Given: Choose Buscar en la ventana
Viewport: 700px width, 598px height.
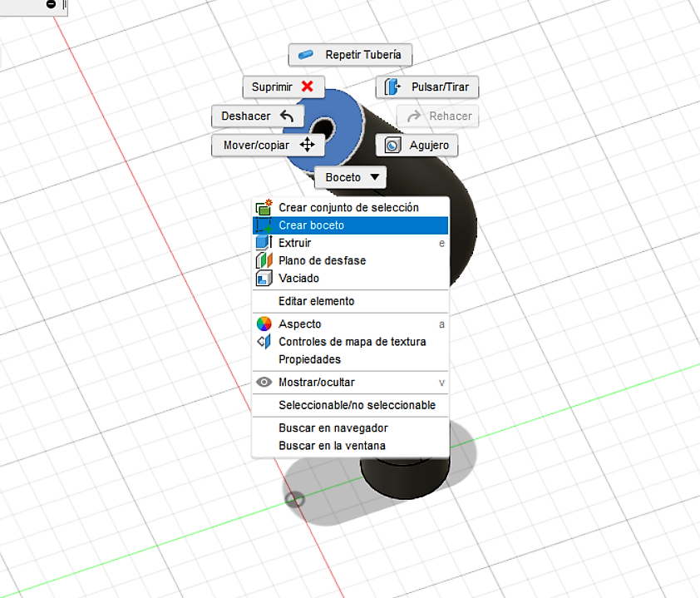Looking at the screenshot, I should [x=351, y=446].
